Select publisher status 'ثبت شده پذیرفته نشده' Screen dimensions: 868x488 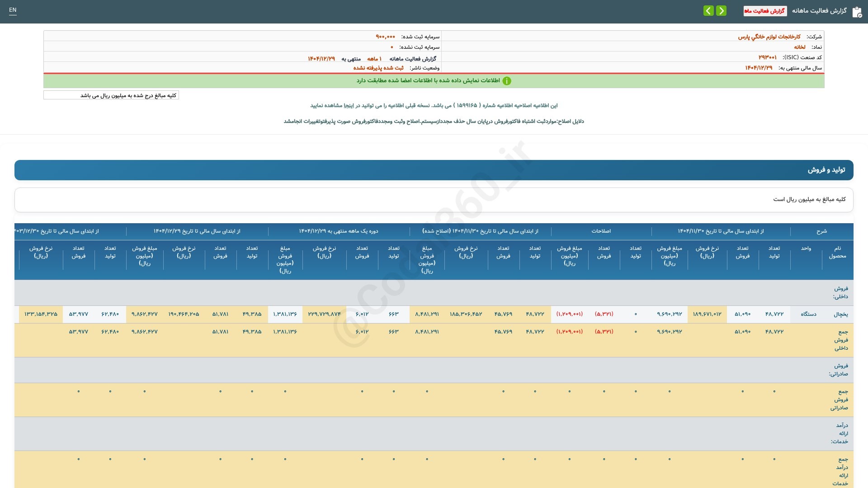point(378,68)
